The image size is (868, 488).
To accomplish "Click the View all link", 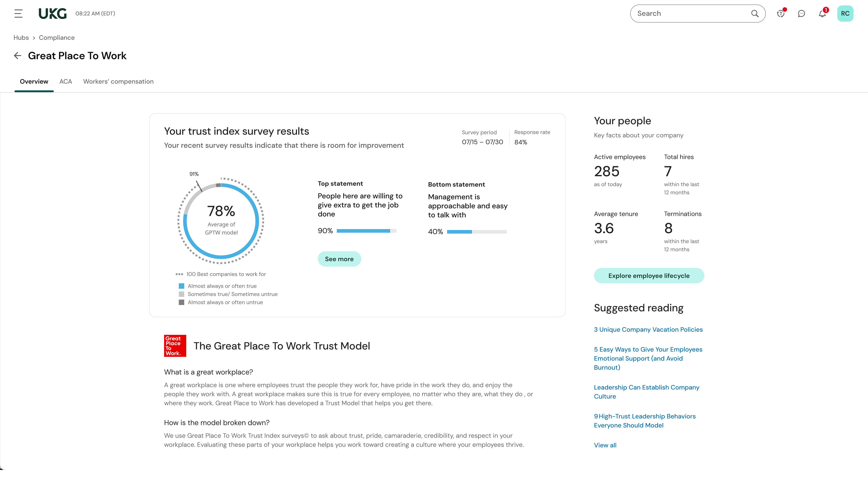I will 605,445.
